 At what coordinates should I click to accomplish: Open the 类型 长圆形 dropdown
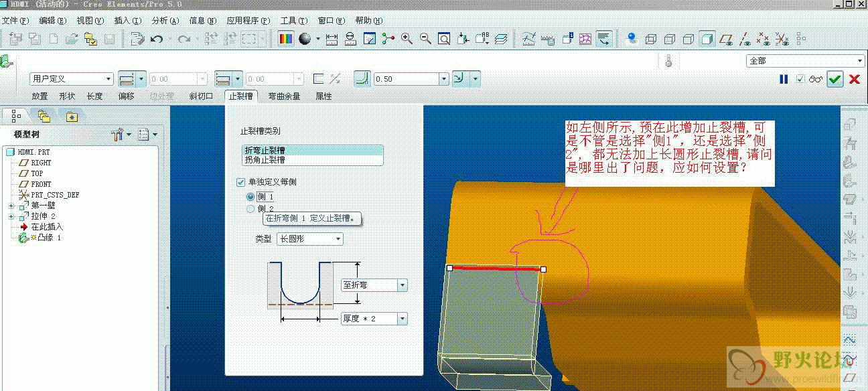[x=309, y=238]
